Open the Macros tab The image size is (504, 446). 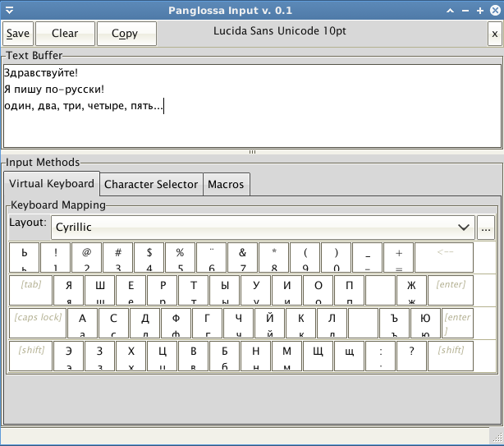click(226, 185)
